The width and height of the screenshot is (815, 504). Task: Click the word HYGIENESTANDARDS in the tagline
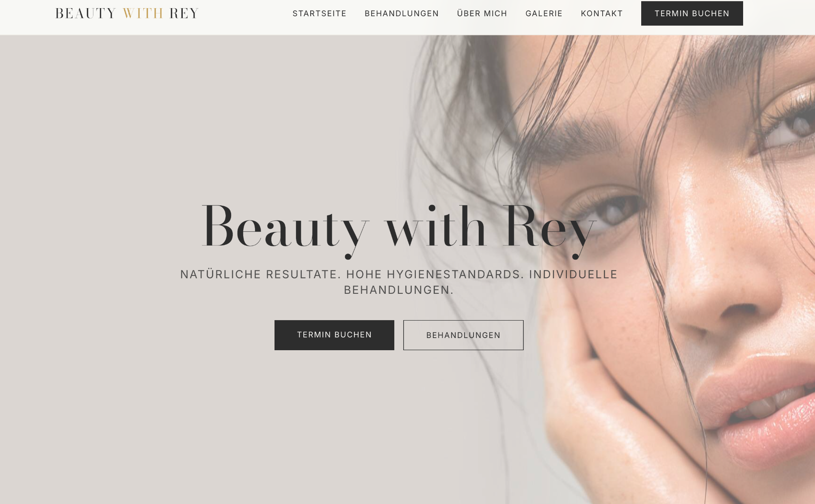click(x=453, y=274)
